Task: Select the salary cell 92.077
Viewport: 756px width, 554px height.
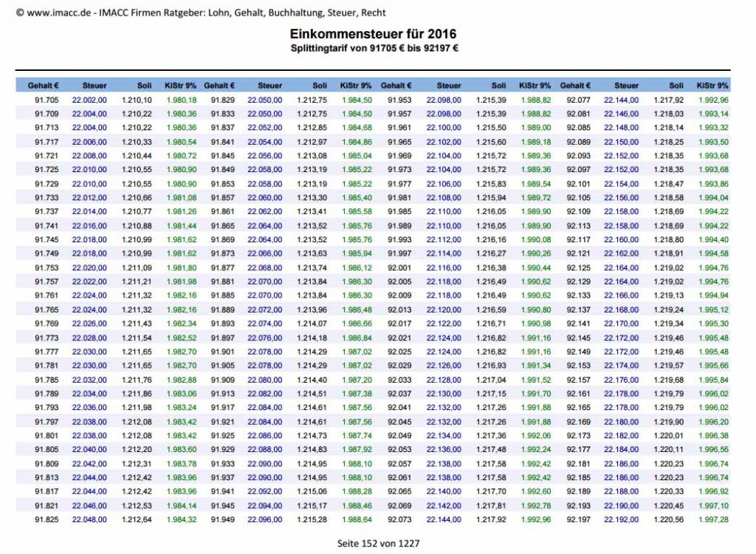Action: [x=579, y=100]
